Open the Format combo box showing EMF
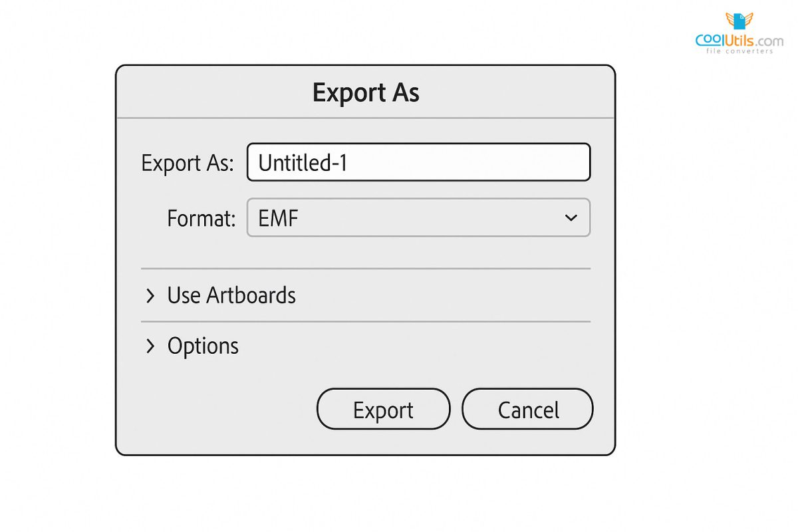Screen dimensions: 798x532 point(418,217)
